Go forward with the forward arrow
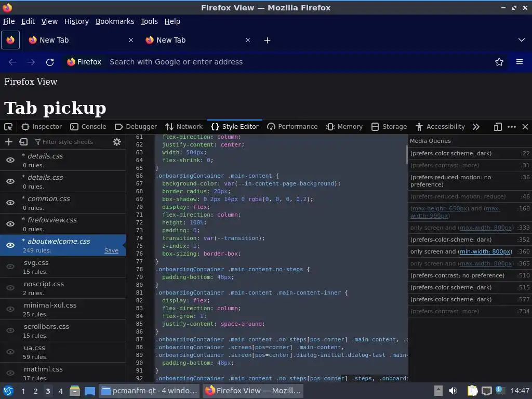The width and height of the screenshot is (532, 399). [31, 62]
